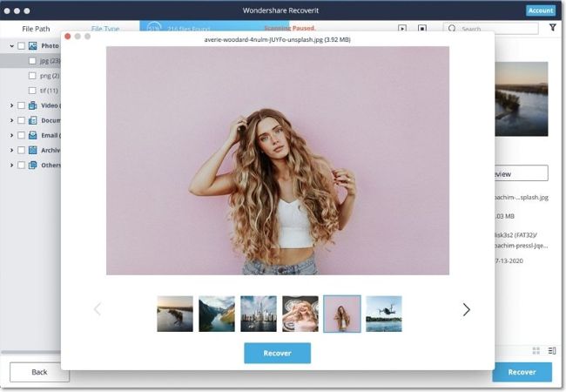Image resolution: width=566 pixels, height=392 pixels.
Task: Switch to list view icon
Action: (x=552, y=350)
